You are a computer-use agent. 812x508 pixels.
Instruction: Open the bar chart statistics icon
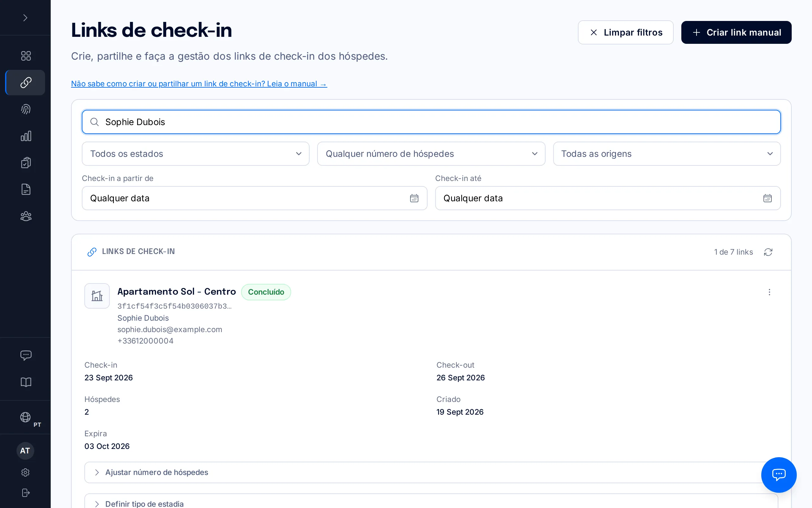pos(26,136)
